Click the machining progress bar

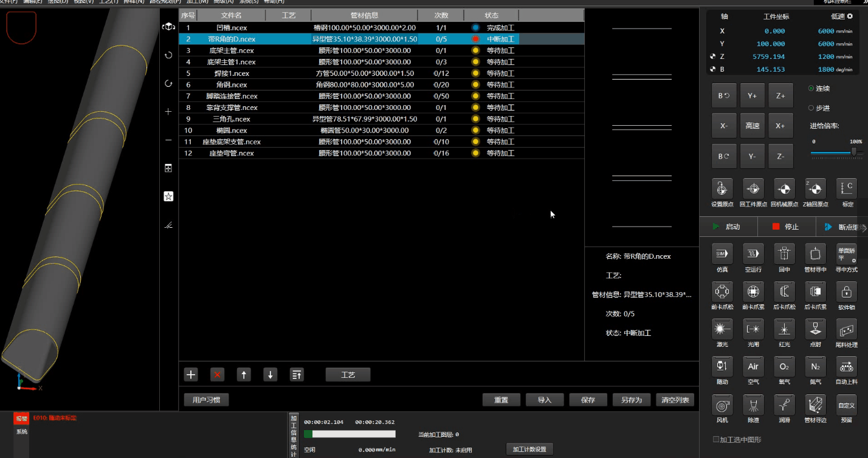(350, 434)
